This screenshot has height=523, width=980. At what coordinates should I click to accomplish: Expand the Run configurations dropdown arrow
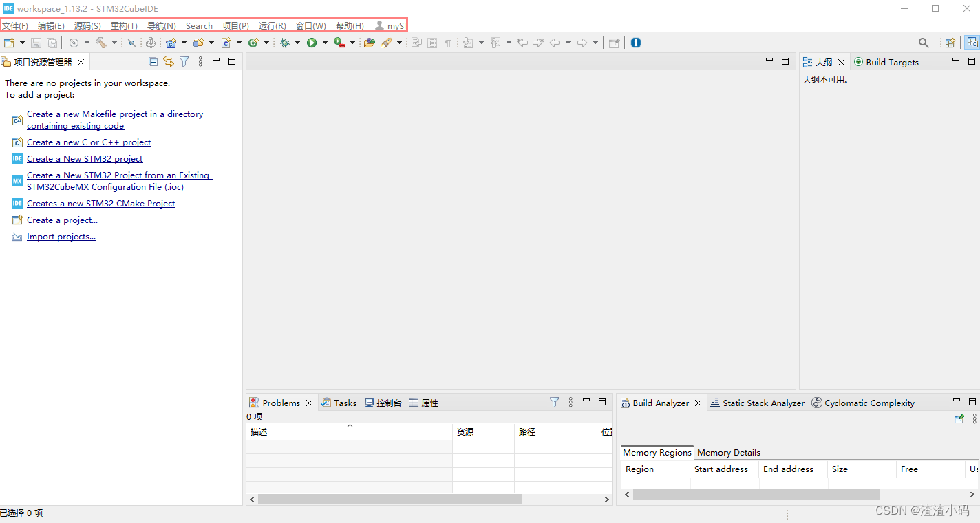click(325, 43)
